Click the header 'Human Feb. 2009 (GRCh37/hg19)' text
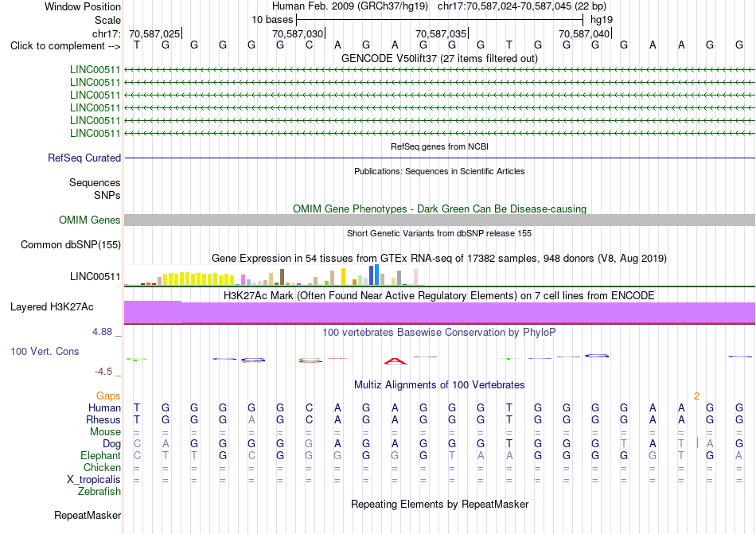This screenshot has height=534, width=756. [350, 6]
